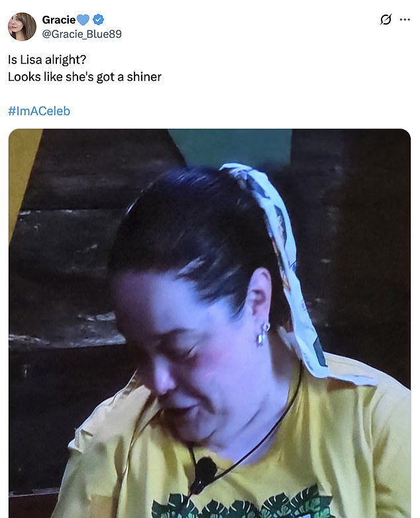This screenshot has width=420, height=518.
Task: Click the Grok slashed-circle icon
Action: (386, 20)
